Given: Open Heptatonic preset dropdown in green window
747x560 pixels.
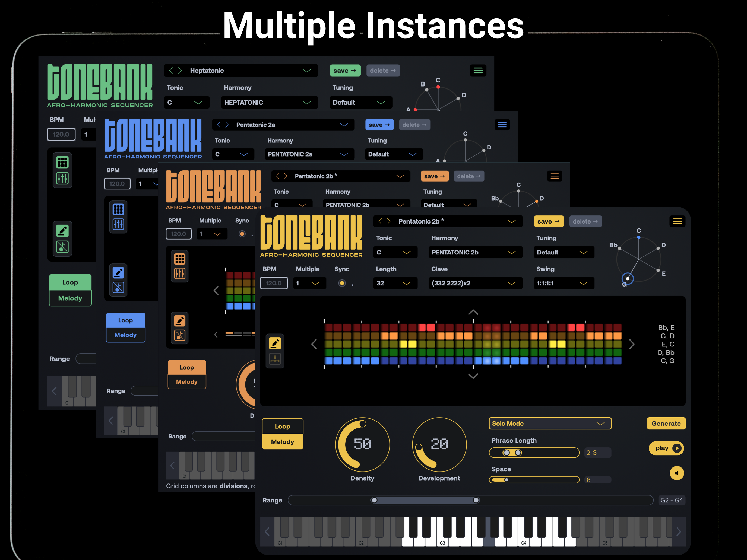Looking at the screenshot, I should (x=241, y=71).
